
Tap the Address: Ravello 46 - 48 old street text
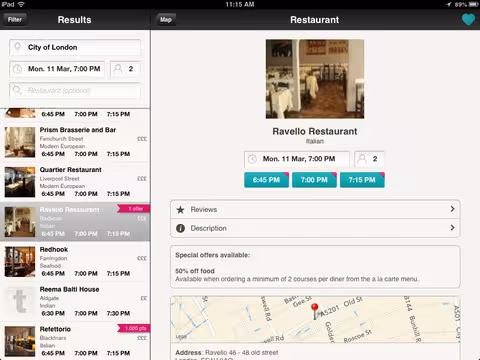pyautogui.click(x=227, y=353)
